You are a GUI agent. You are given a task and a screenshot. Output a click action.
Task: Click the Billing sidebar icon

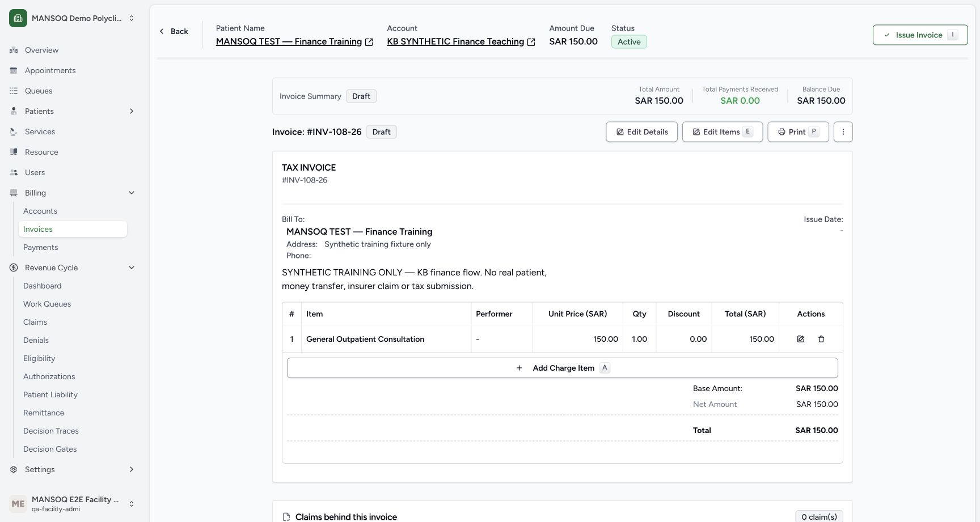pos(14,193)
